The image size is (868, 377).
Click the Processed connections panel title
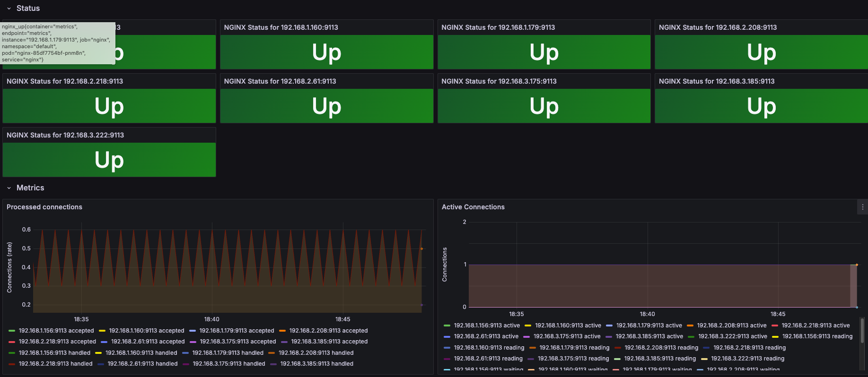(x=44, y=207)
